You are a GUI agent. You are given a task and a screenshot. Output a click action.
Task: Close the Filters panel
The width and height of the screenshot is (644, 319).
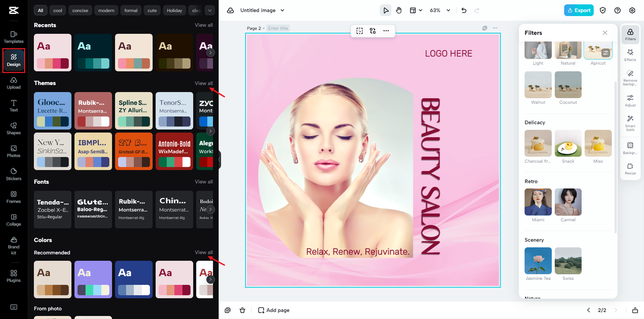tap(605, 33)
